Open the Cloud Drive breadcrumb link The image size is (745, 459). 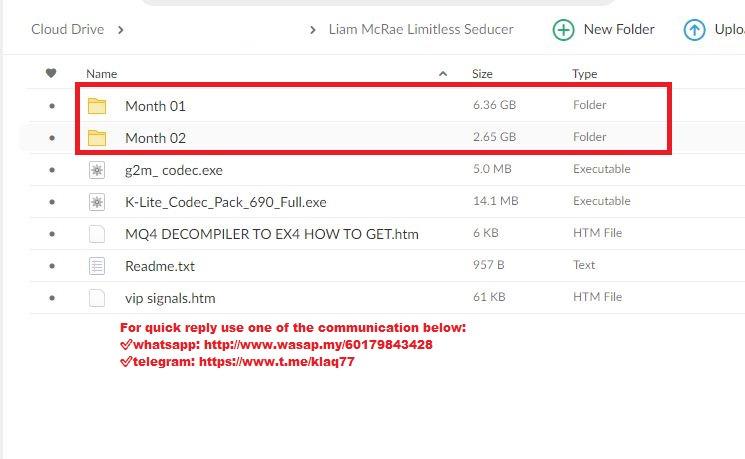coord(67,29)
